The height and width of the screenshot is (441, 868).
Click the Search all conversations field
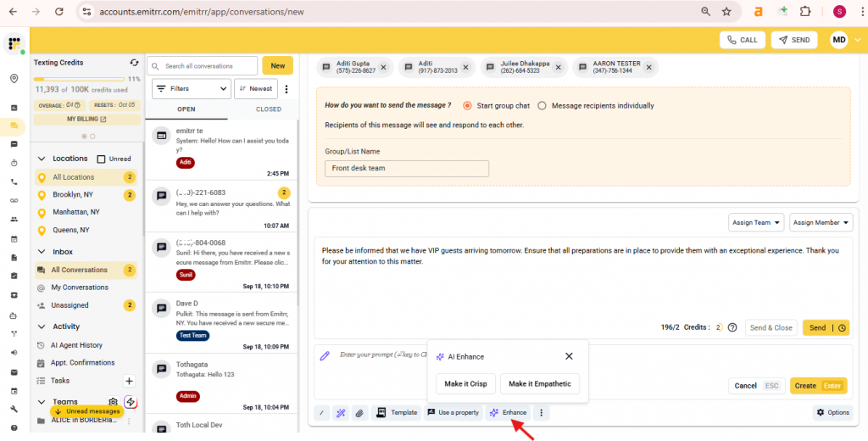point(203,65)
